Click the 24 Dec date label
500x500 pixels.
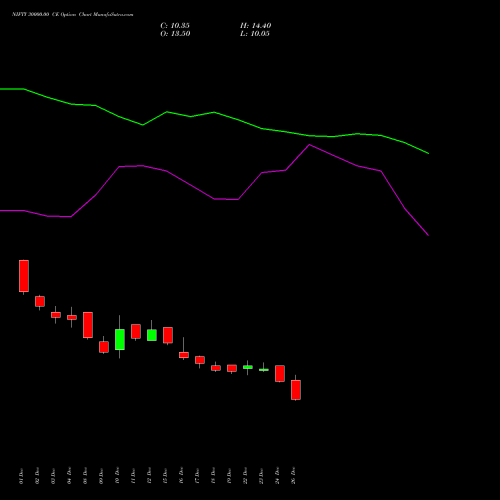pyautogui.click(x=277, y=476)
